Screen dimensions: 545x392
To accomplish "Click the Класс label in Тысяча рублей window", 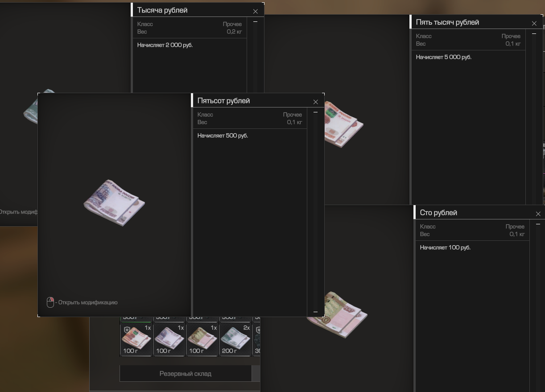I will (145, 24).
